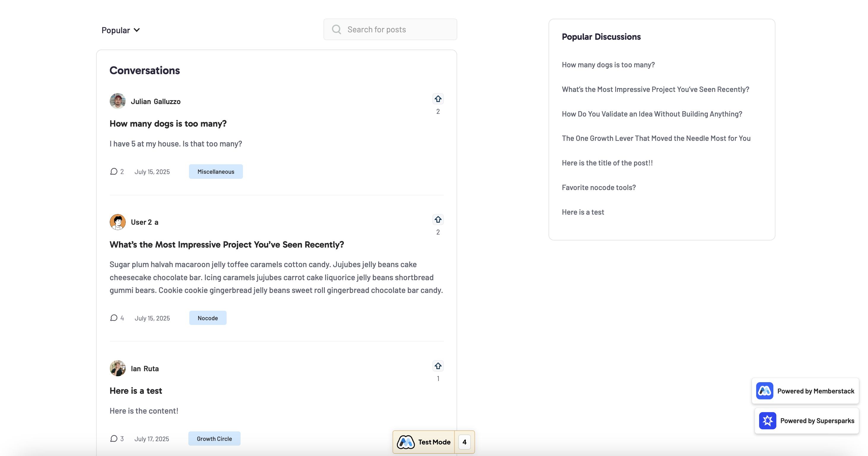Screen dimensions: 868x456
Task: Open Ian Ruta's avatar
Action: click(x=117, y=369)
